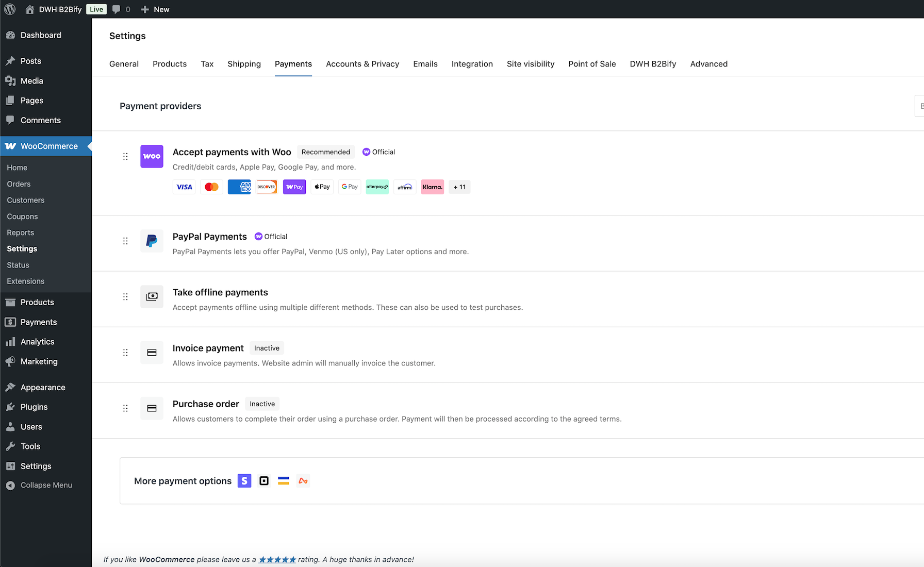Open the Accounts & Privacy tab
Screen dimensions: 924x567
(362, 64)
